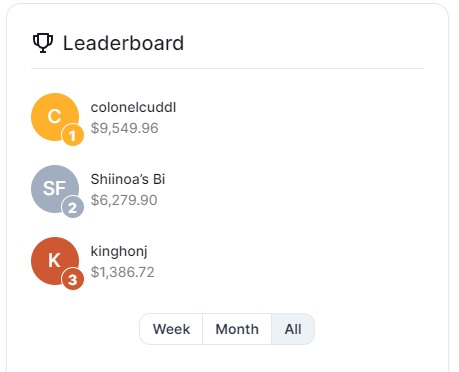
Task: Click the rank 2 badge
Action: point(73,207)
